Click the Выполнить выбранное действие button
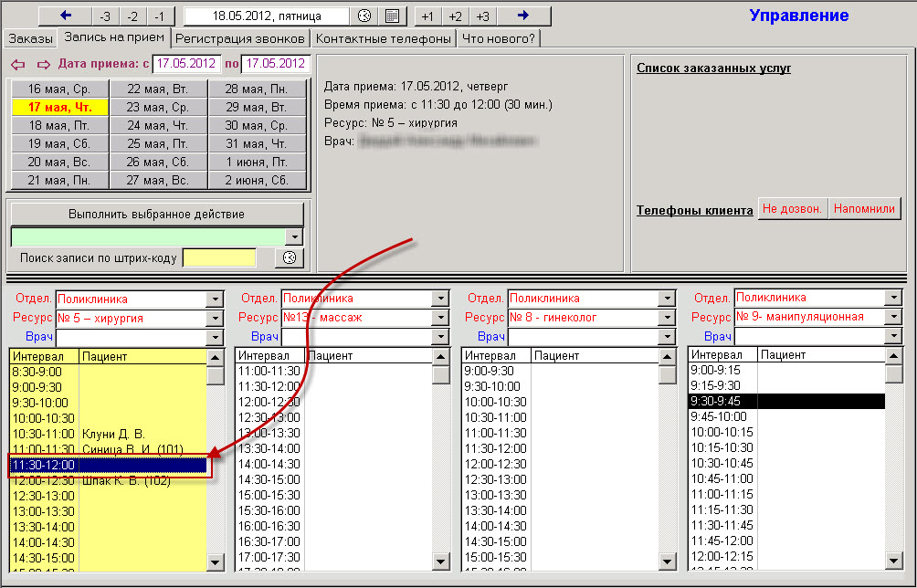The image size is (917, 588). pos(157,214)
